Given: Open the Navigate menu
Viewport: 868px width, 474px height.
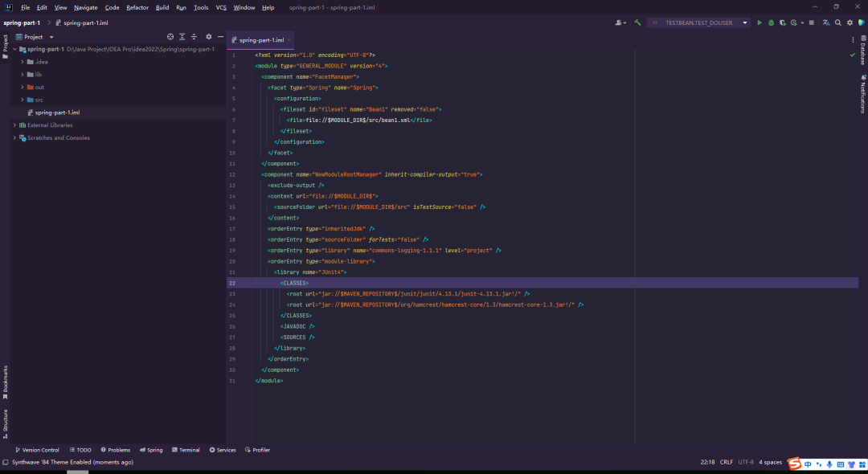Looking at the screenshot, I should pyautogui.click(x=86, y=8).
